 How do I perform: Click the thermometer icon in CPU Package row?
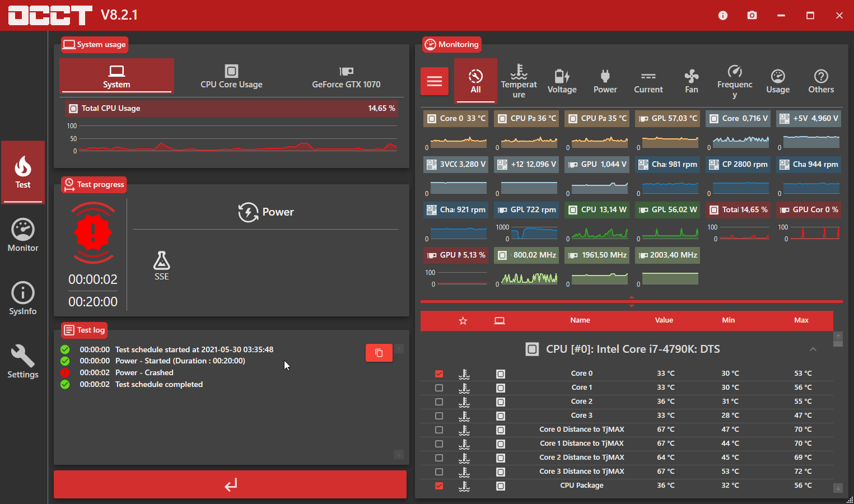[x=464, y=486]
